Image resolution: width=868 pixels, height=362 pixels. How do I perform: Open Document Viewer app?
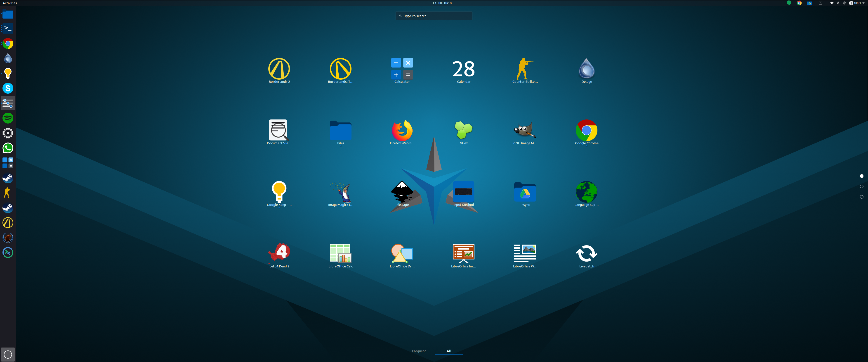pos(279,132)
